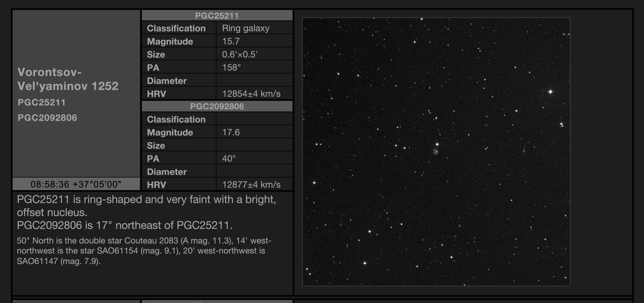The width and height of the screenshot is (644, 303).
Task: Click the description starting PGC25211 is ring-shaped
Action: point(147,212)
